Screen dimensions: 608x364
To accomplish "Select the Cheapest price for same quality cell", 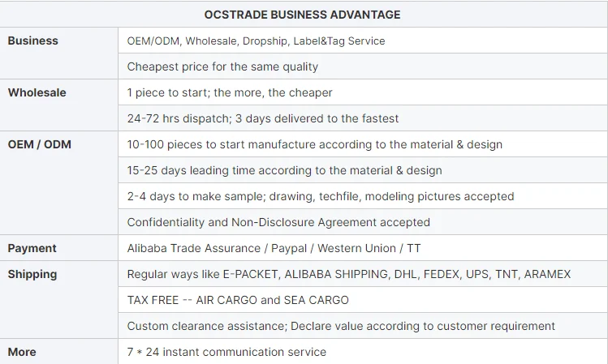I will pos(222,66).
